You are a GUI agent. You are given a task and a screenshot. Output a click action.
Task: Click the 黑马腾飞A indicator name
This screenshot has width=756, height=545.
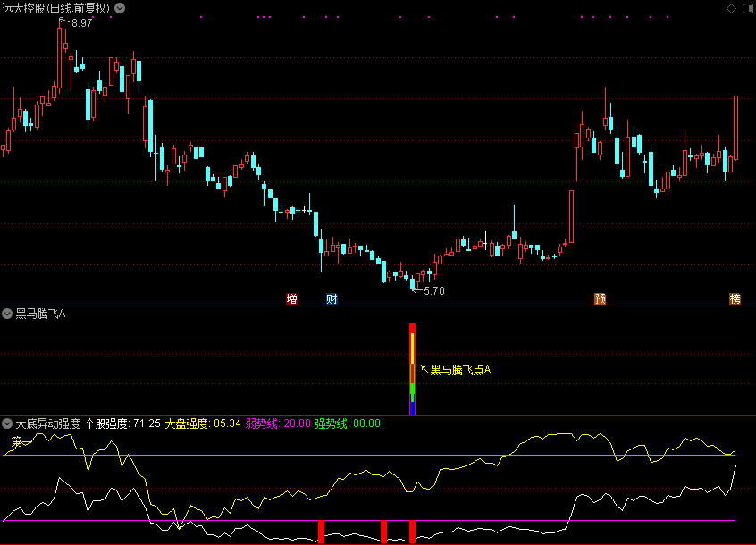(x=40, y=314)
